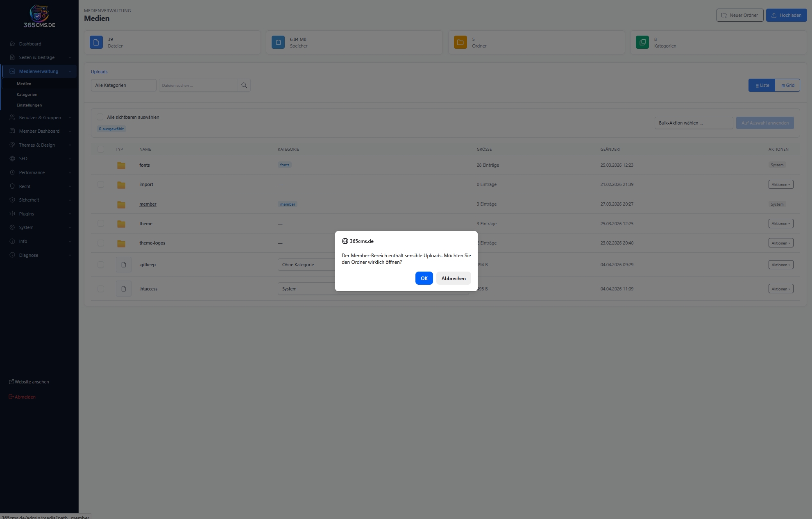This screenshot has width=812, height=519.
Task: Click the search magnifier icon button
Action: [244, 85]
